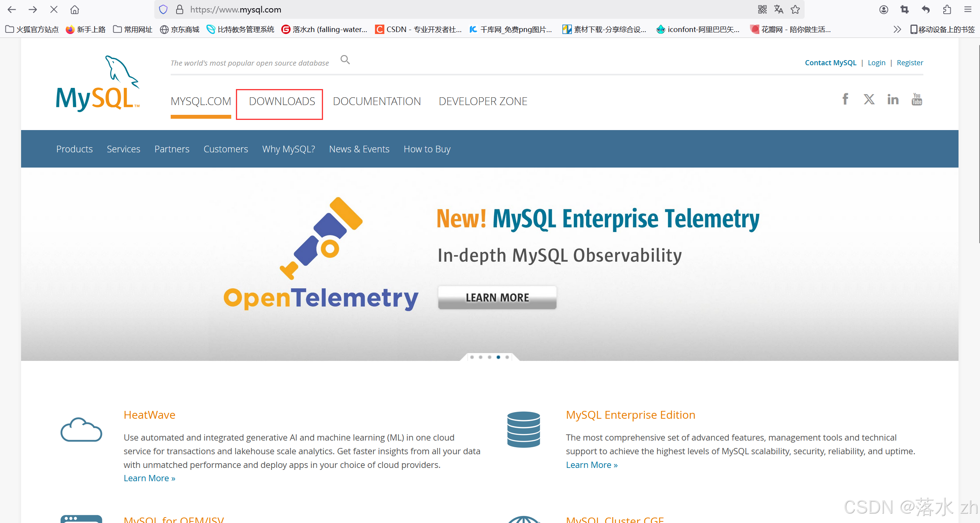Go forward using the browser forward arrow
Screen dimensions: 980x523
[33, 9]
